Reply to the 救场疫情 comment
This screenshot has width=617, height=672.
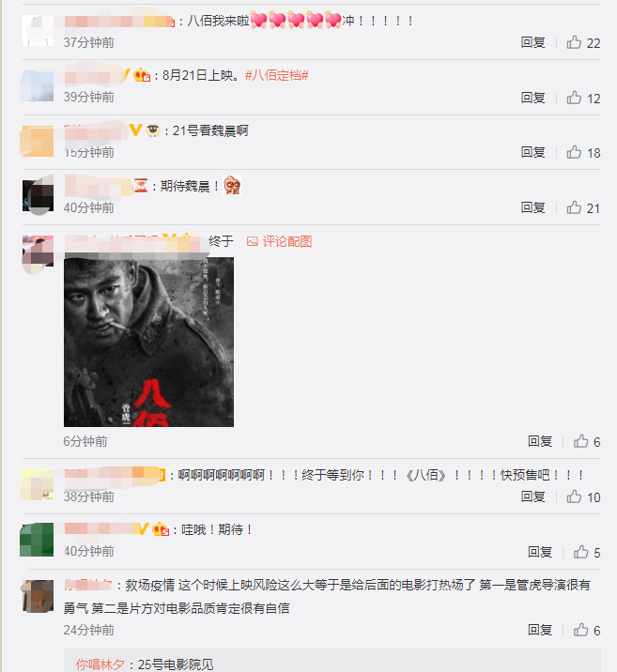540,630
